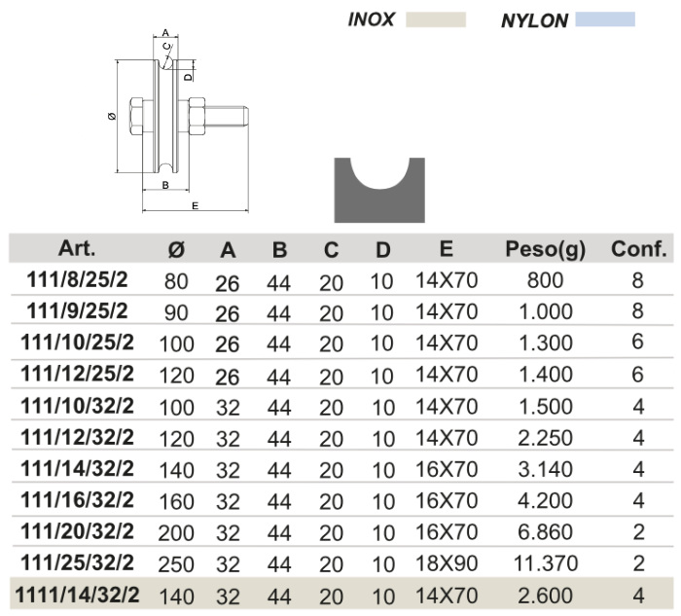Select the E column header

point(446,248)
